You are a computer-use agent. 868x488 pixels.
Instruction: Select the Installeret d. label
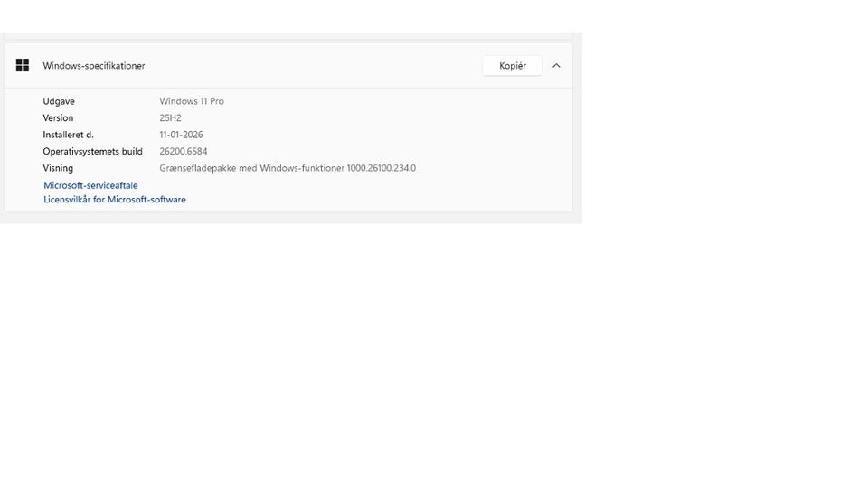pos(68,135)
